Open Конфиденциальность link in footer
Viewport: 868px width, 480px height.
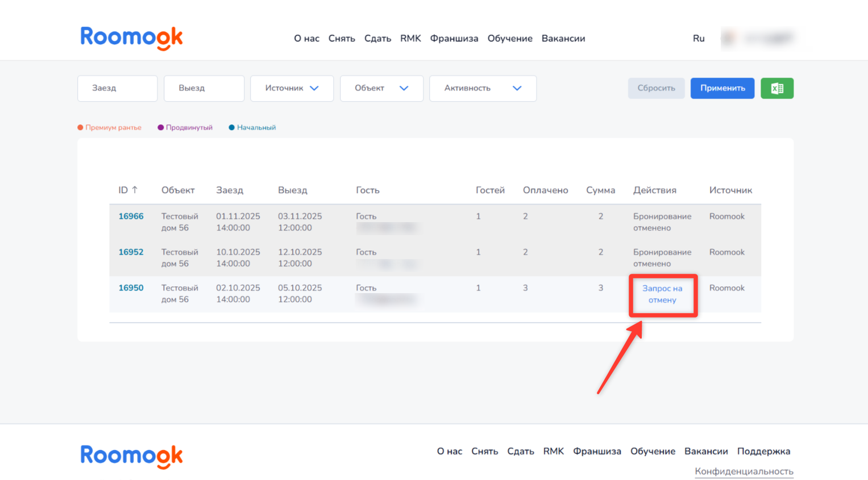click(x=744, y=471)
